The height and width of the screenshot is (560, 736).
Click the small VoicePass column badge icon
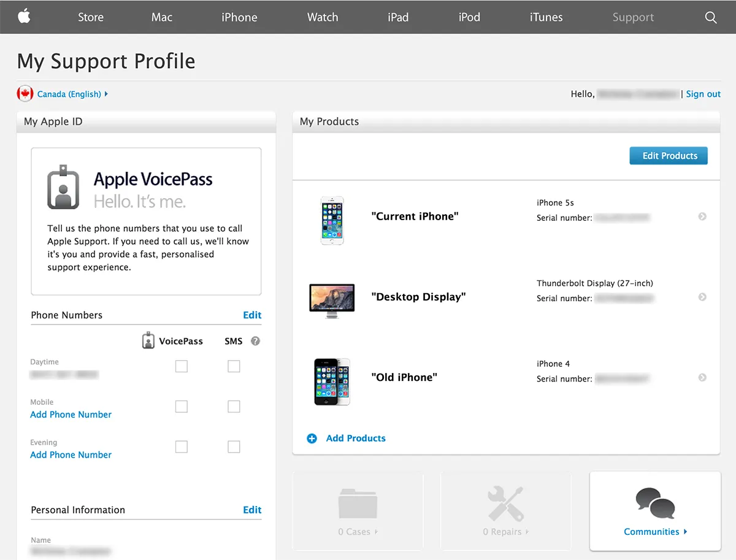(x=148, y=340)
